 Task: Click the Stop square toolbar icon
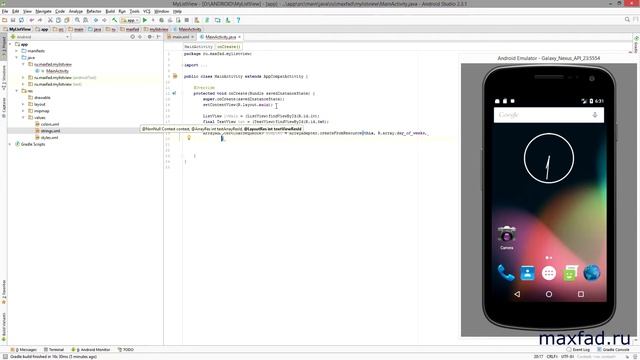(187, 20)
